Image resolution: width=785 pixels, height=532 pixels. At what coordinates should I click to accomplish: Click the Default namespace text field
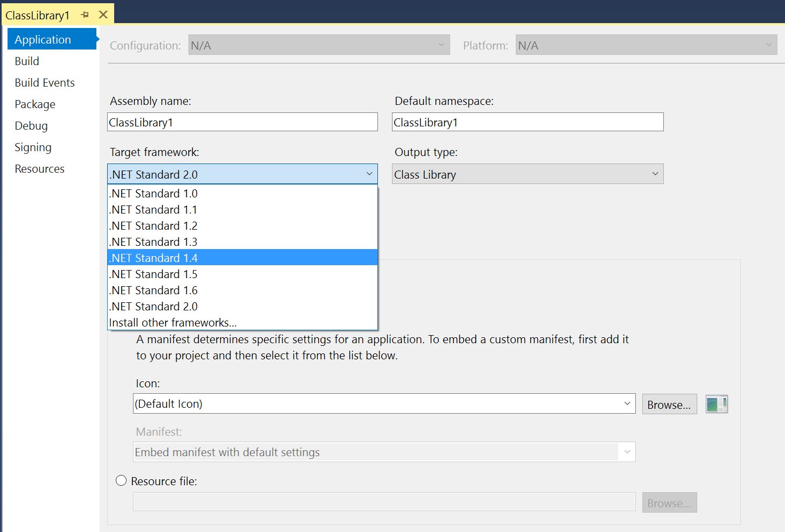(x=528, y=122)
